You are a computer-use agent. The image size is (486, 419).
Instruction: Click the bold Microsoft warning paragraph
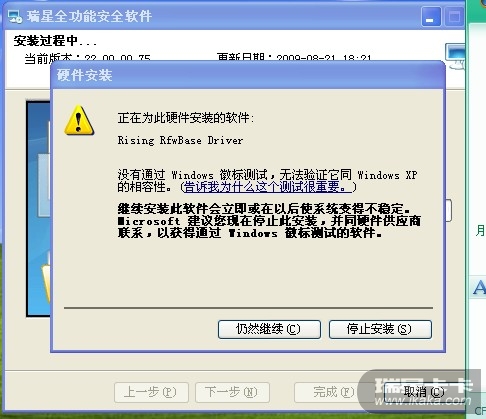269,221
